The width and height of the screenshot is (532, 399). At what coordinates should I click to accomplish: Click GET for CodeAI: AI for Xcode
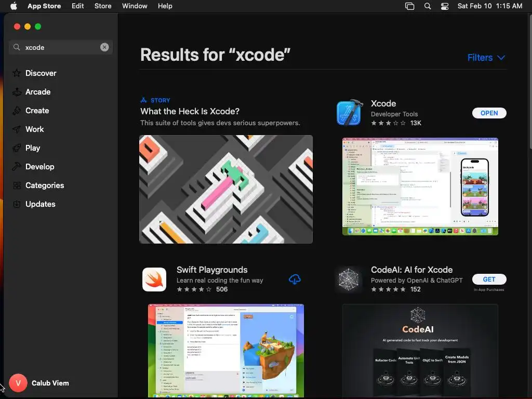click(x=489, y=279)
